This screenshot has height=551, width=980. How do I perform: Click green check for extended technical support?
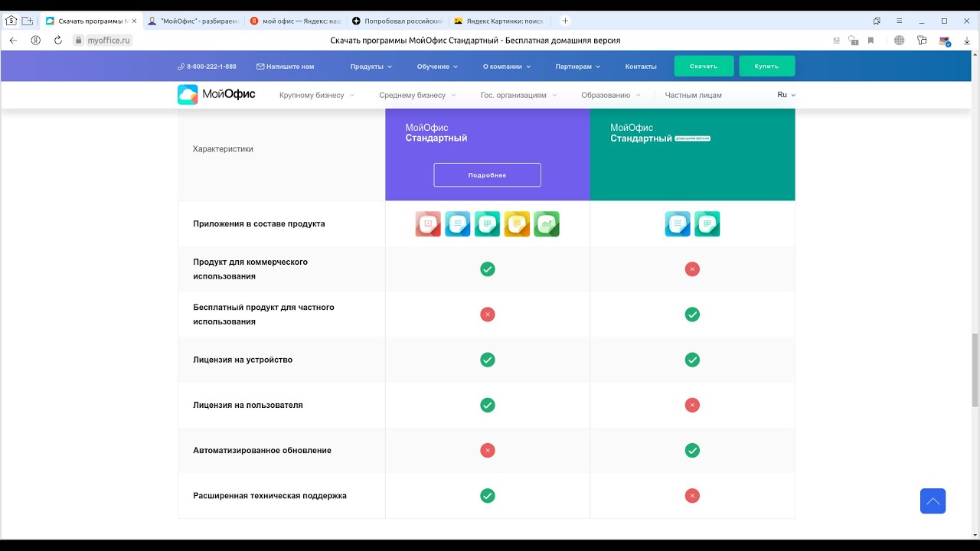point(487,496)
